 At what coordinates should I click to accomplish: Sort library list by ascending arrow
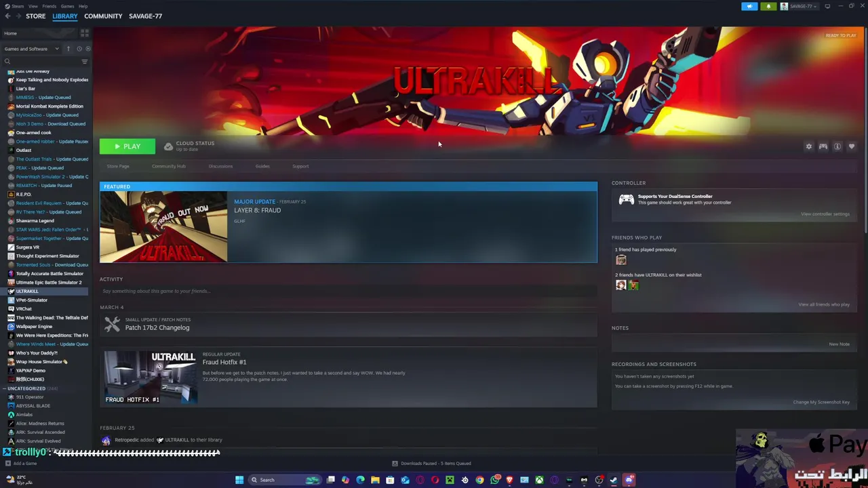68,49
